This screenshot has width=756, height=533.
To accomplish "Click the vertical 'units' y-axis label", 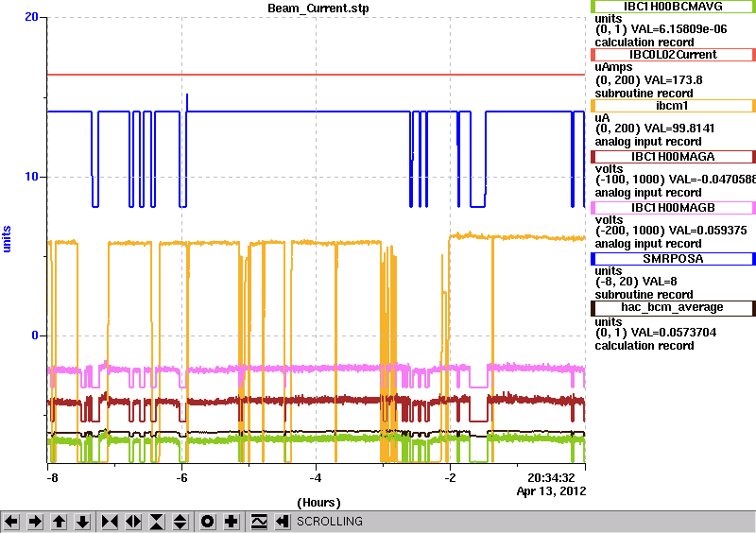I will pyautogui.click(x=7, y=239).
